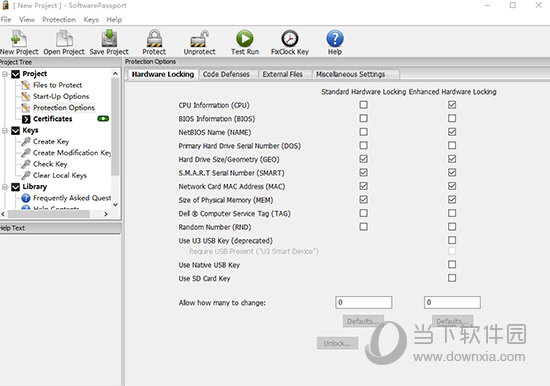Click the Library node checkmark icon

click(x=15, y=187)
